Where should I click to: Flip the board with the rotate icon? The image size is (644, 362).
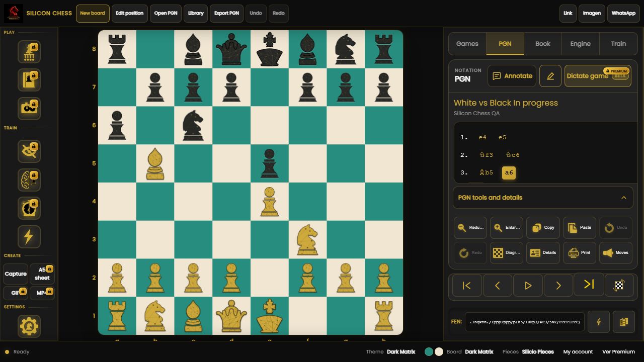click(619, 286)
